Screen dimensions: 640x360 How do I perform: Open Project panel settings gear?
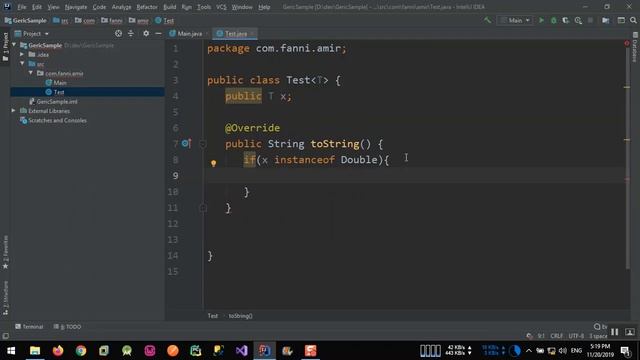[146, 33]
